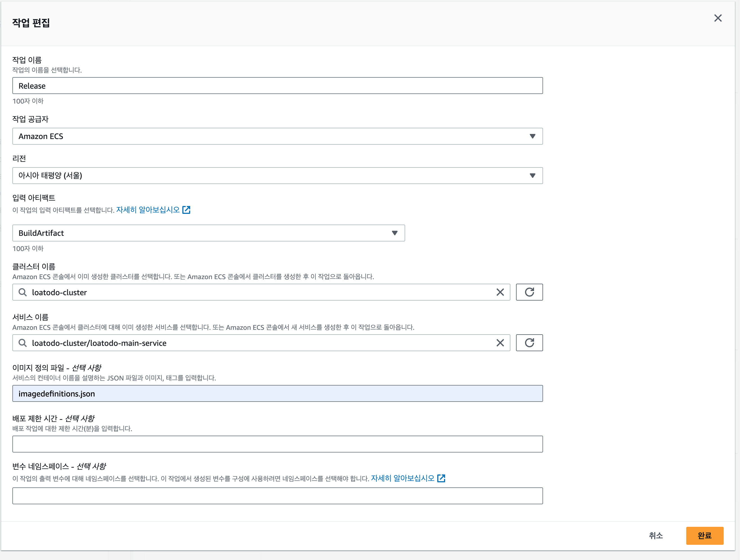Image resolution: width=740 pixels, height=560 pixels.
Task: Click the 완료 (Done) button
Action: 704,536
